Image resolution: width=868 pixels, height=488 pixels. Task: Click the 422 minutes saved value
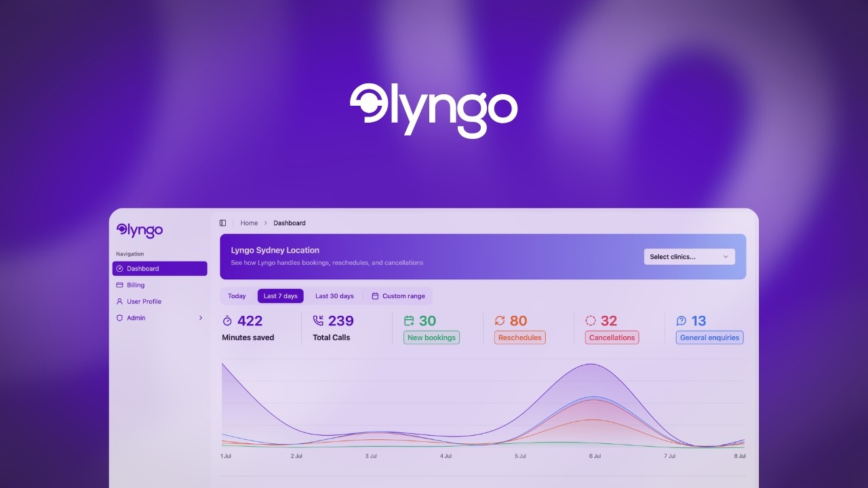tap(250, 321)
